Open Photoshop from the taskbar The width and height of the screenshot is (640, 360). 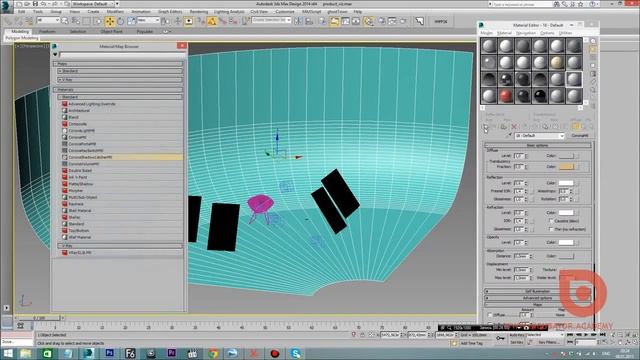[x=109, y=353]
